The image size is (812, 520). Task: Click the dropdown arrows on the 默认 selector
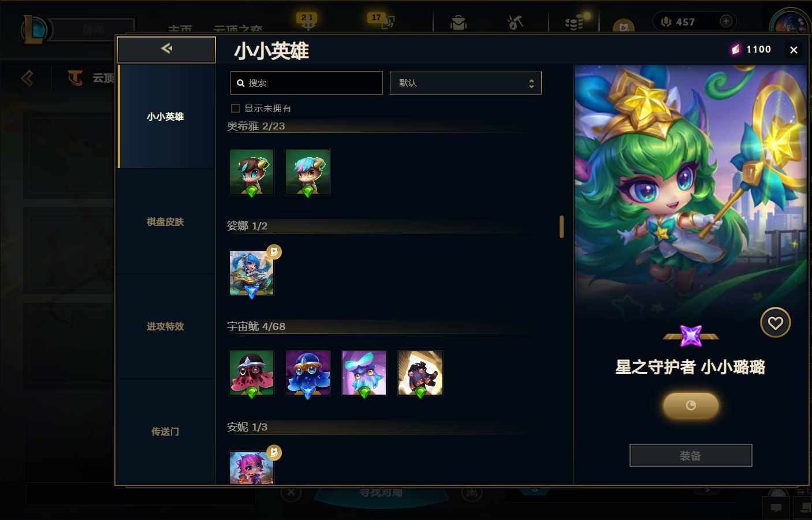(x=531, y=84)
